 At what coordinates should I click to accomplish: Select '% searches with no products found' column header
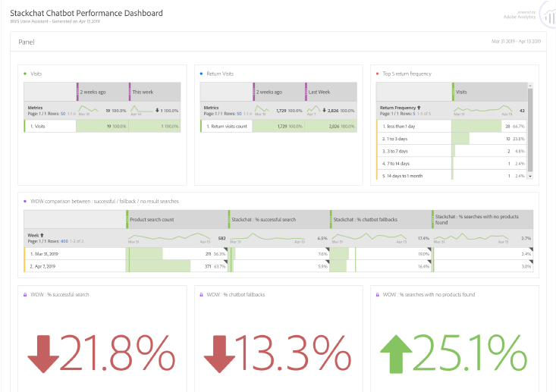pos(482,219)
